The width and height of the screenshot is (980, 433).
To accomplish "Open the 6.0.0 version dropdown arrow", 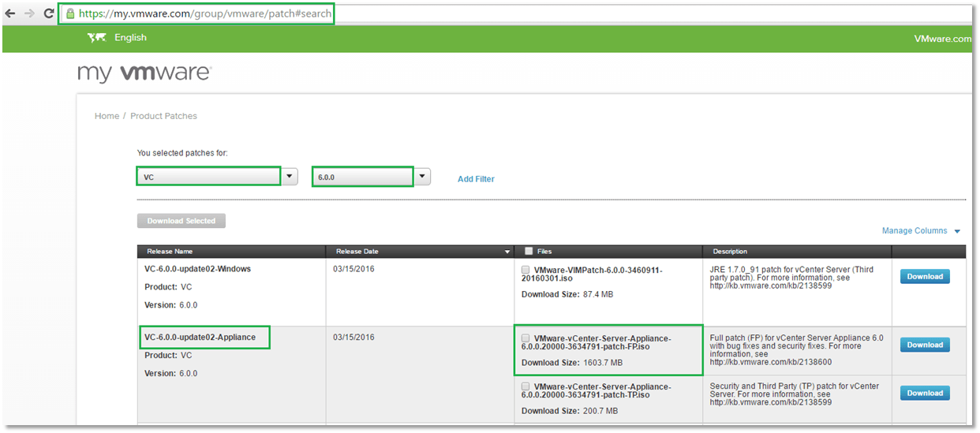I will coord(423,177).
